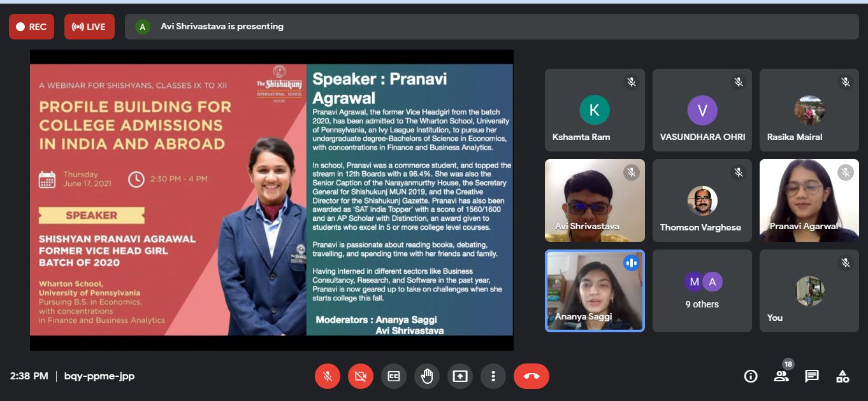Select Kshamta Ram's participant tile
Viewport: 868px width, 401px height.
(x=595, y=110)
